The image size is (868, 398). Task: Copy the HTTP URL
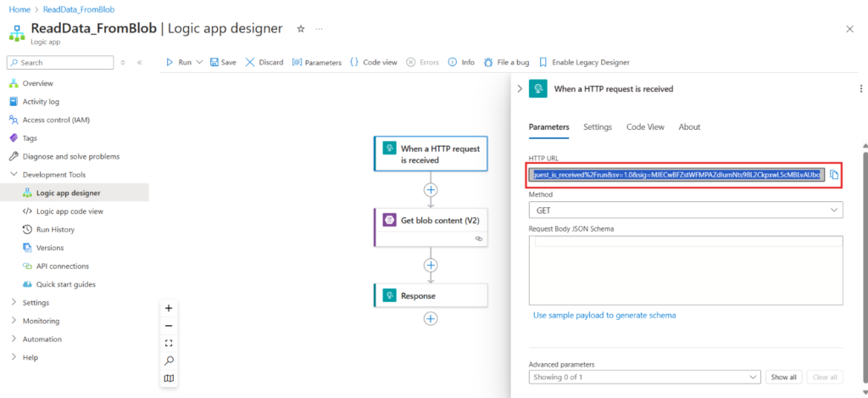[x=834, y=175]
